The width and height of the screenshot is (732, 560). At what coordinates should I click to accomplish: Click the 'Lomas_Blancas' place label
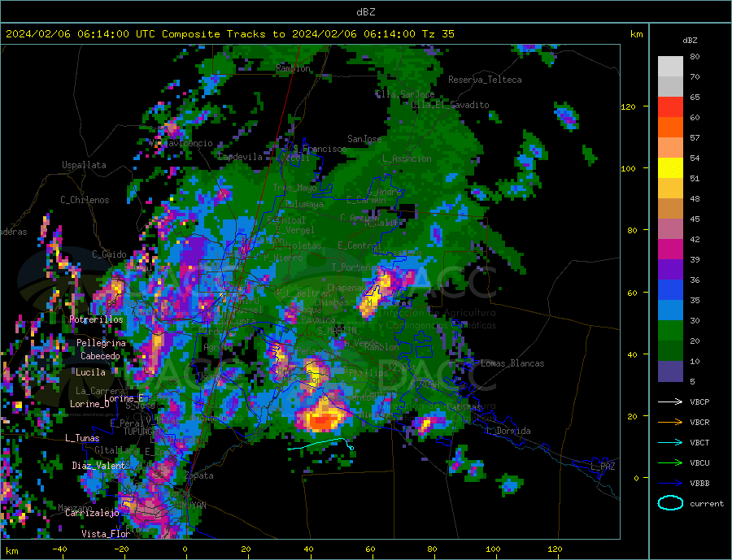pos(512,363)
